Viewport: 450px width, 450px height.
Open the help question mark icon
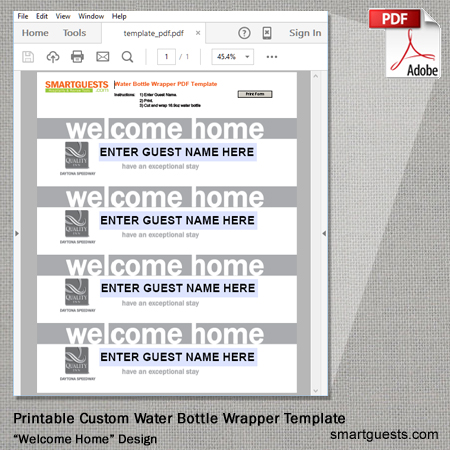[x=244, y=33]
